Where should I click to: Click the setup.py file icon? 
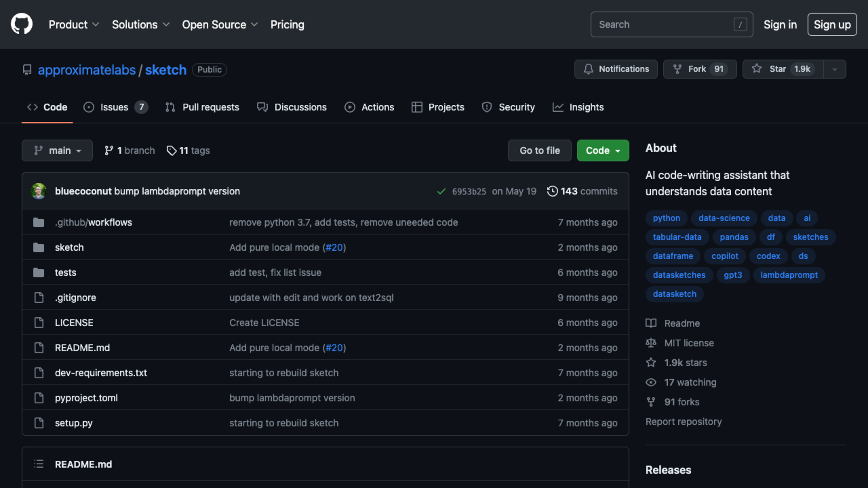[39, 423]
